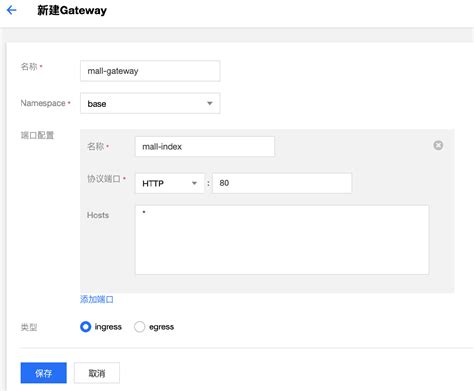The height and width of the screenshot is (391, 474).
Task: Focus the port name field mall-index
Action: tap(205, 146)
